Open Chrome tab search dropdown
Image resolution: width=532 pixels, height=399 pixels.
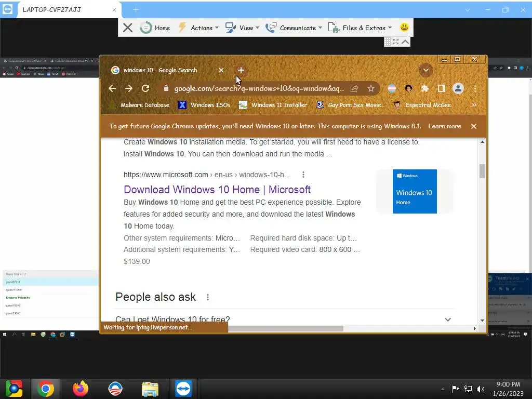point(426,70)
